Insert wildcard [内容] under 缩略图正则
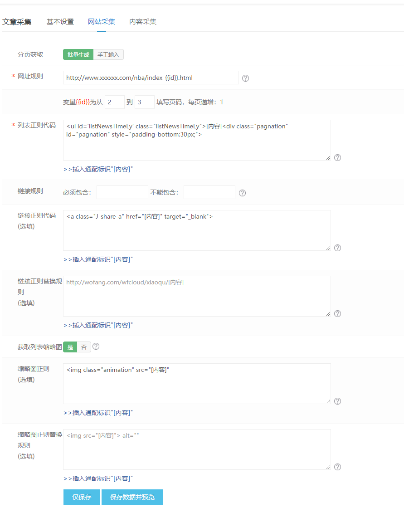Viewport: 404px width, 532px height. 98,413
